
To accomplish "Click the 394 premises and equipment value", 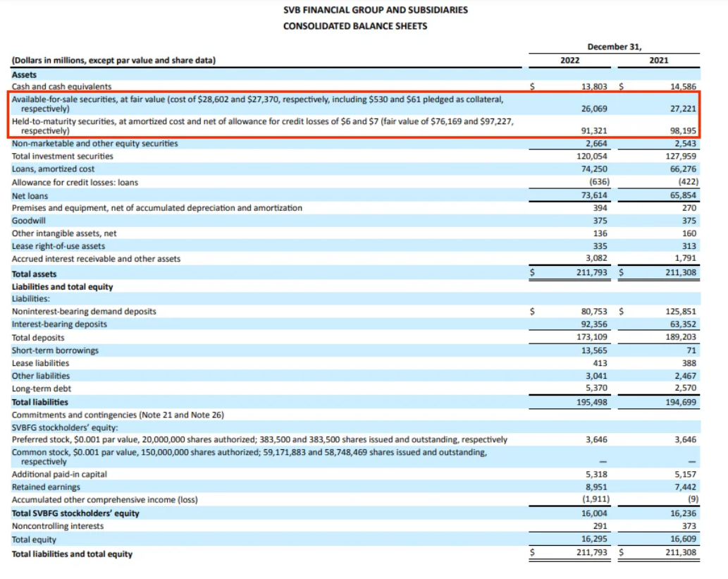I will (600, 208).
